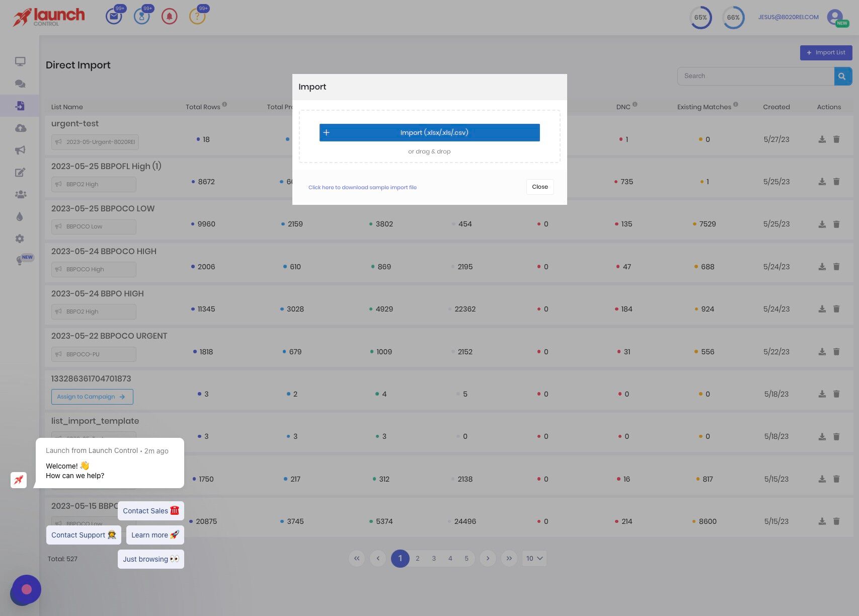This screenshot has width=859, height=616.
Task: Choose the Just browsing chat option
Action: [150, 559]
